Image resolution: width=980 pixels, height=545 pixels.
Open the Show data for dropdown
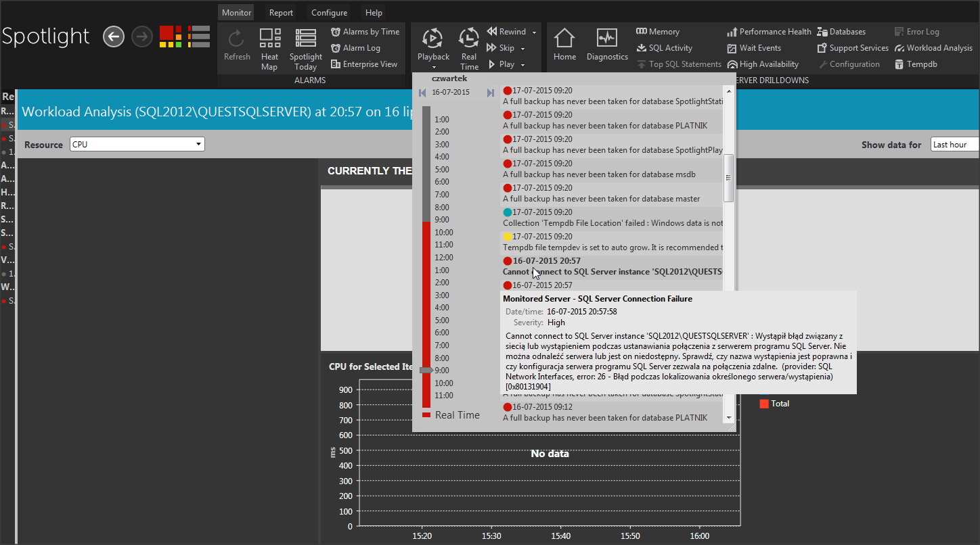(x=955, y=144)
